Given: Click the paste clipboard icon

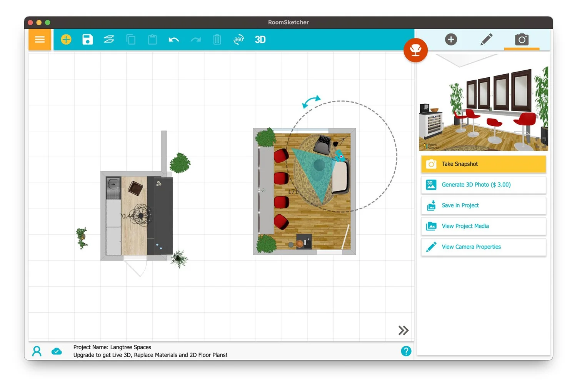Looking at the screenshot, I should point(152,39).
